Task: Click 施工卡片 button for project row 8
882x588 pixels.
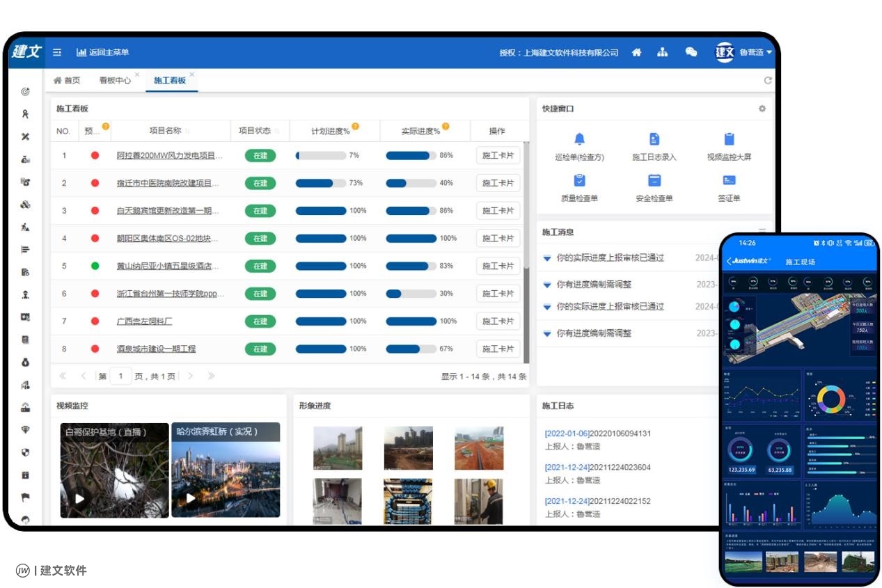Action: pyautogui.click(x=498, y=349)
